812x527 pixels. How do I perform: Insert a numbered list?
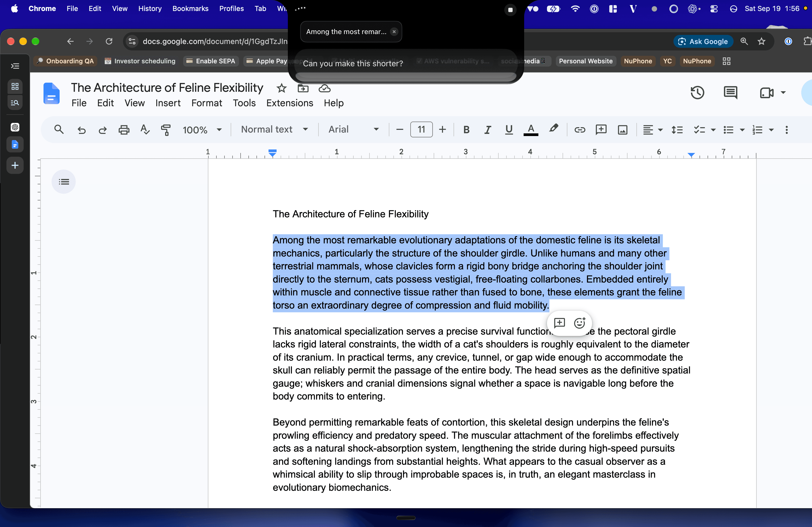click(757, 130)
